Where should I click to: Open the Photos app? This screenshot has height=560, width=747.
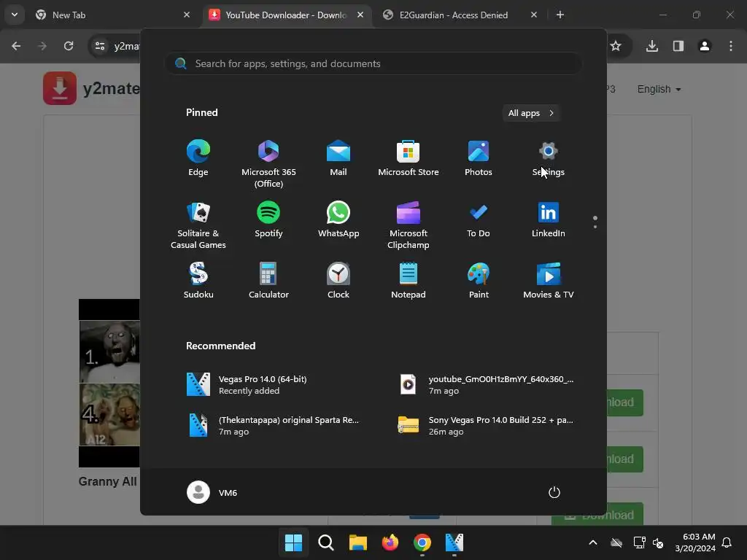(479, 158)
